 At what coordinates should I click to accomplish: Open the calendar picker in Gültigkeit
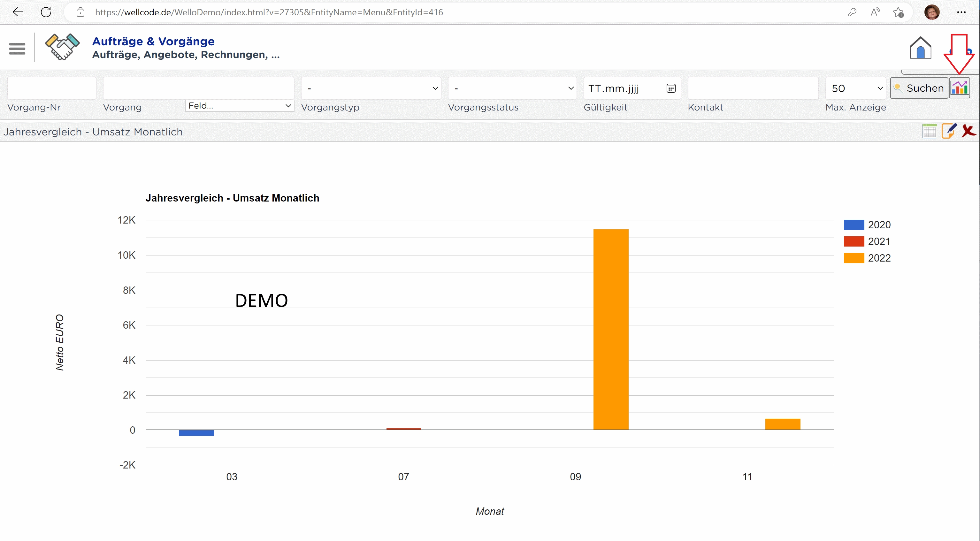[x=671, y=88]
